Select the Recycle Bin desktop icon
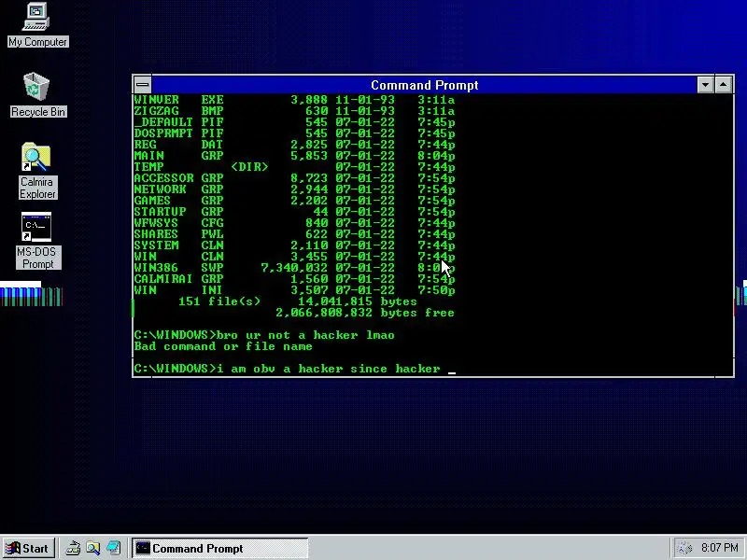Viewport: 747px width, 560px height. click(x=37, y=95)
